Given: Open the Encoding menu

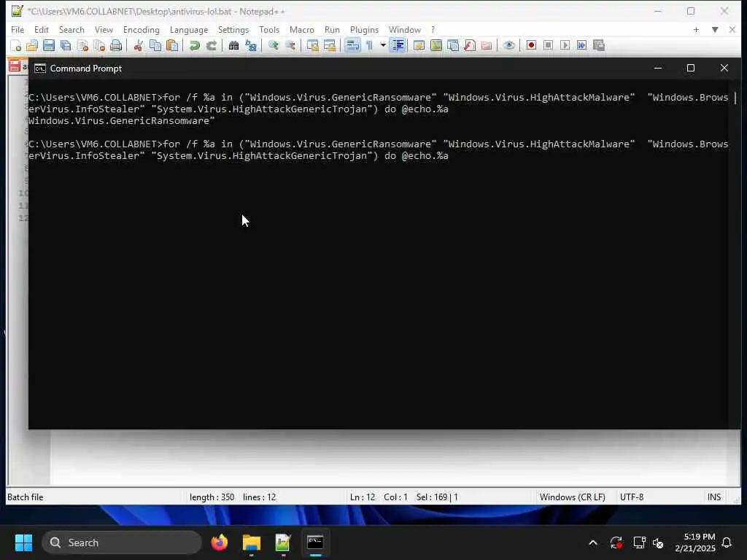Looking at the screenshot, I should (x=142, y=29).
